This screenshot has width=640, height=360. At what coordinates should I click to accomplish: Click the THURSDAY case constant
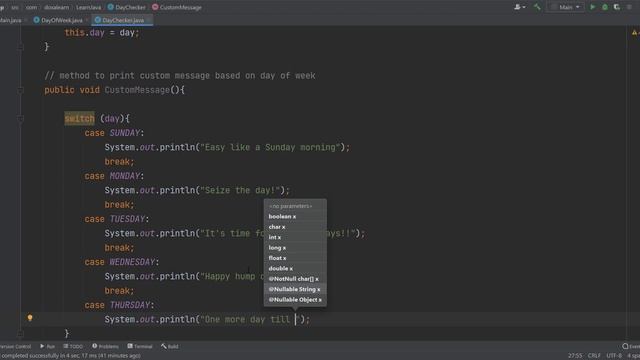click(130, 305)
